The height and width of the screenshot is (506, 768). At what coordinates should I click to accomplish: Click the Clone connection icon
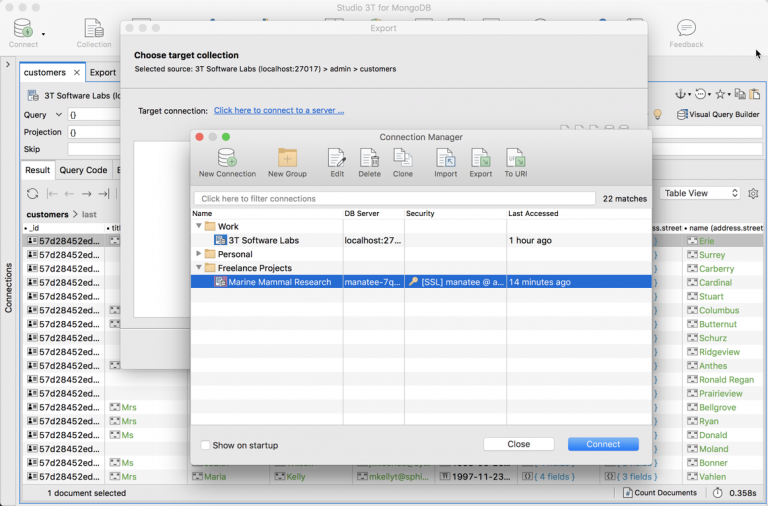402,158
